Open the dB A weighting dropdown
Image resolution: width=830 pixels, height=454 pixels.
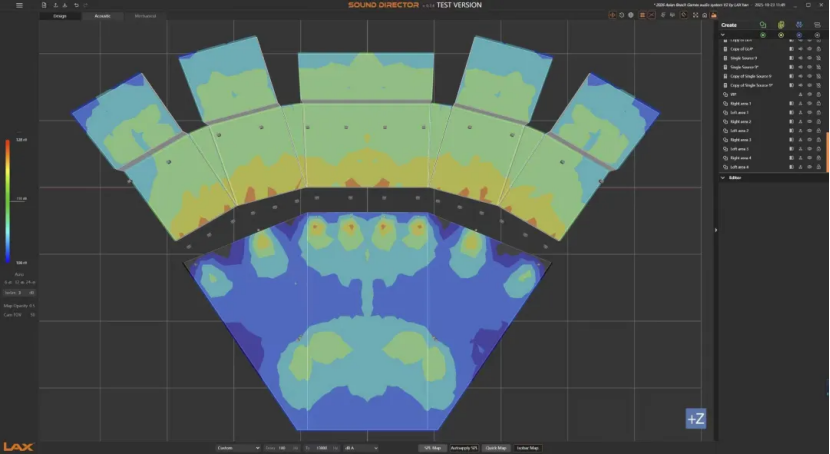[361, 448]
